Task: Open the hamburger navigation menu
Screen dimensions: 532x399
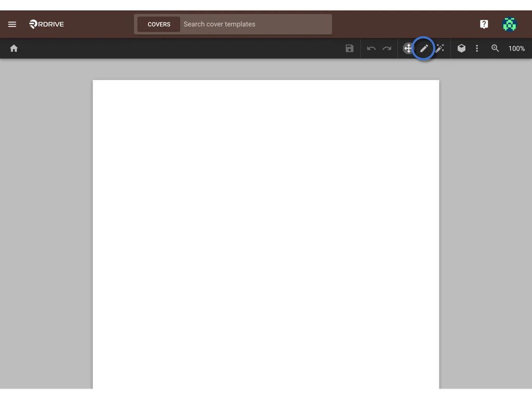Action: [12, 24]
